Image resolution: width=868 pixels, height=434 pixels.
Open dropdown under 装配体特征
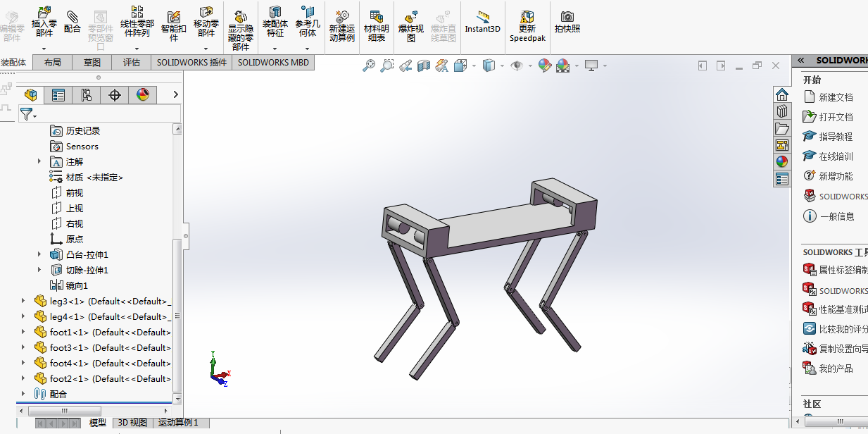pos(275,49)
